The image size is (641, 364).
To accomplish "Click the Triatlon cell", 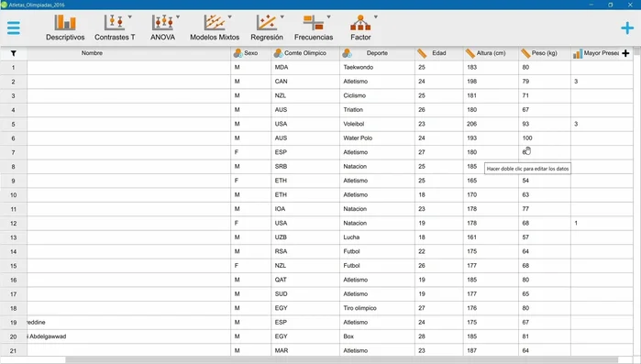I will pyautogui.click(x=377, y=110).
